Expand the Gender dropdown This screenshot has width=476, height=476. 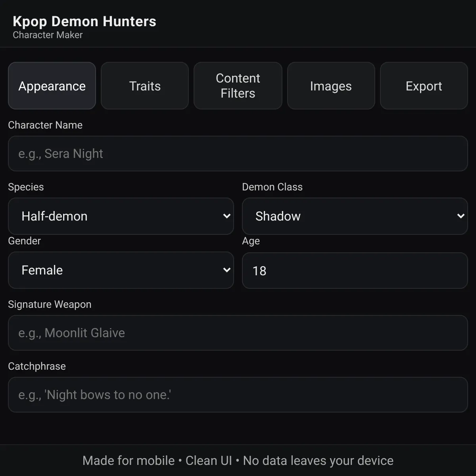point(121,270)
